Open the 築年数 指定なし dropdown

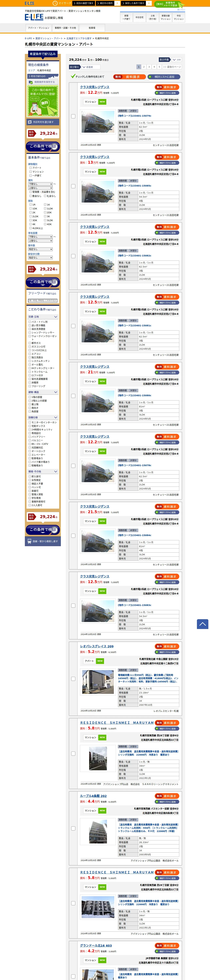pos(40,249)
